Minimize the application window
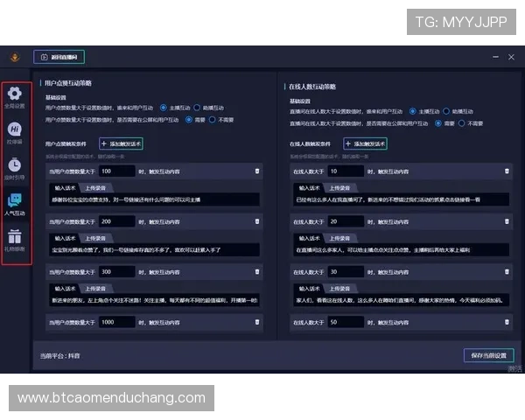Screen dimensions: 525x420 click(x=495, y=57)
